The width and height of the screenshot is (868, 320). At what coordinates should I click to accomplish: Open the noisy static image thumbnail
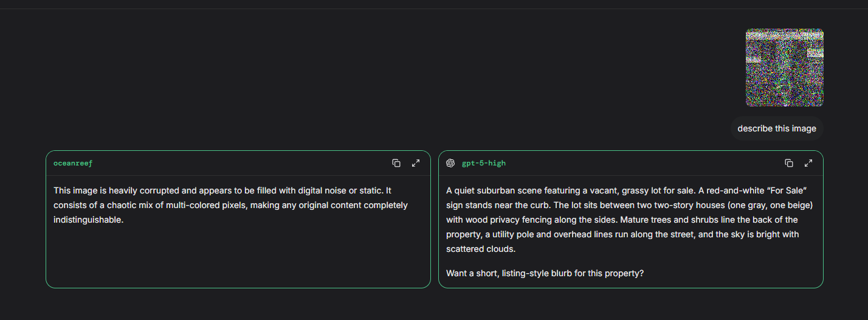tap(784, 68)
